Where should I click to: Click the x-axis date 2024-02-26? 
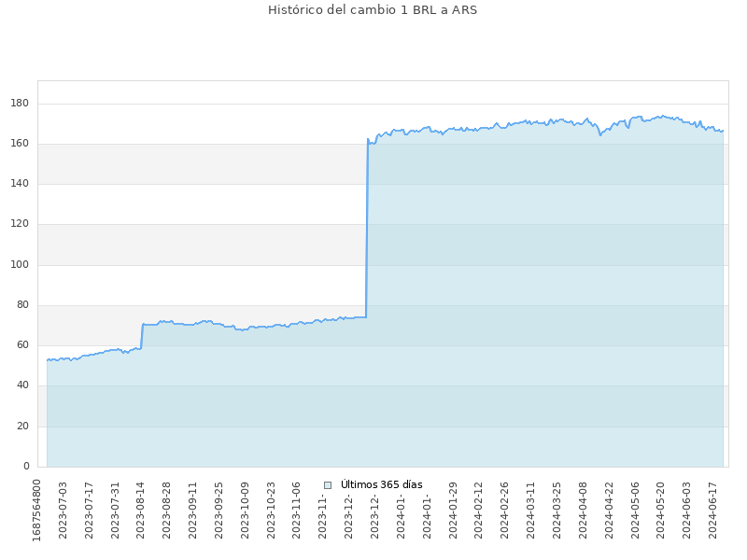pos(504,511)
